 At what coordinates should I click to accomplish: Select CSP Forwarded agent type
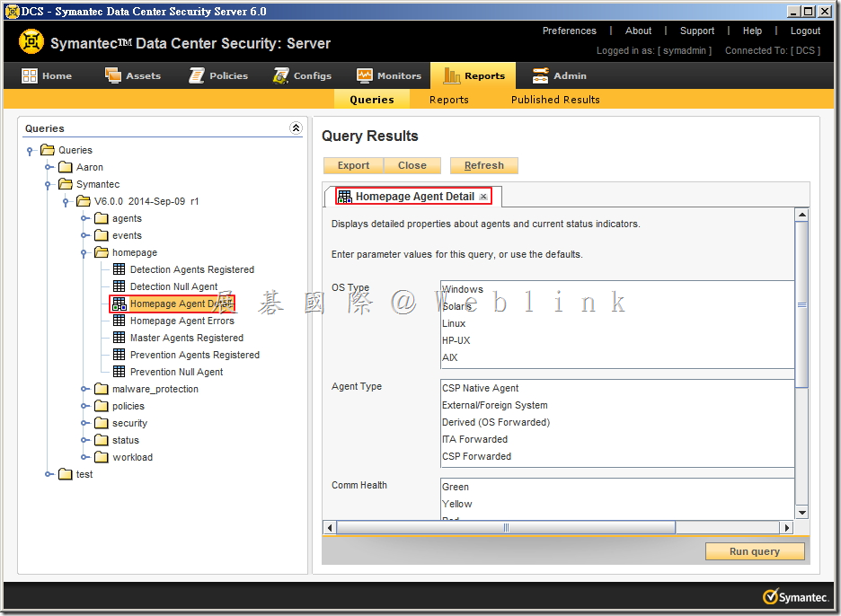(x=617, y=457)
